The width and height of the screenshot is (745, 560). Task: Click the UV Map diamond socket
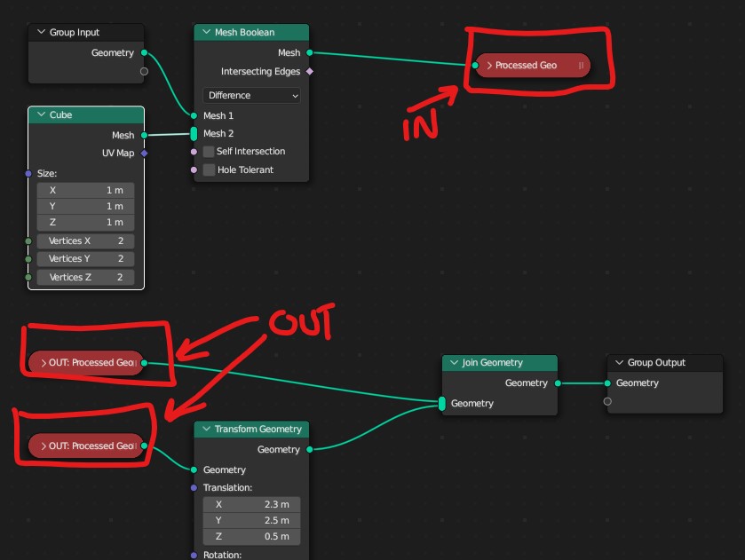click(145, 153)
